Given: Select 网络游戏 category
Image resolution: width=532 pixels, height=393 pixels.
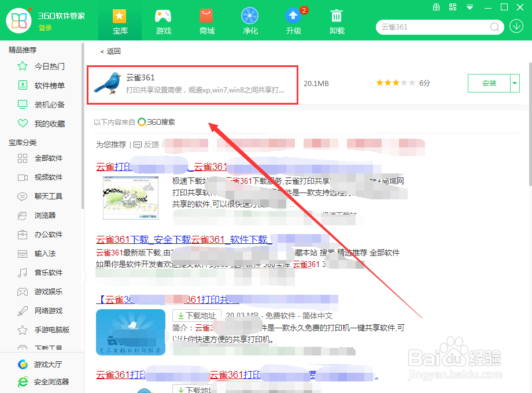Looking at the screenshot, I should pyautogui.click(x=40, y=310).
